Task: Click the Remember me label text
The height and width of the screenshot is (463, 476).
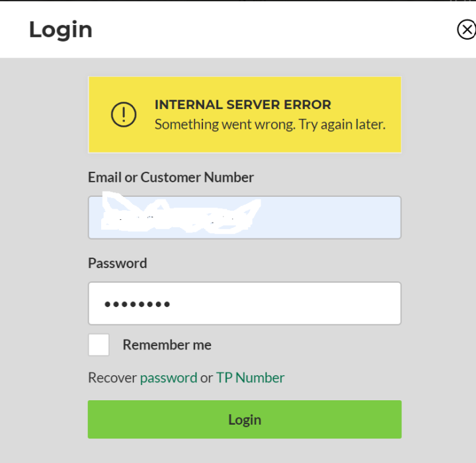Action: click(x=167, y=345)
